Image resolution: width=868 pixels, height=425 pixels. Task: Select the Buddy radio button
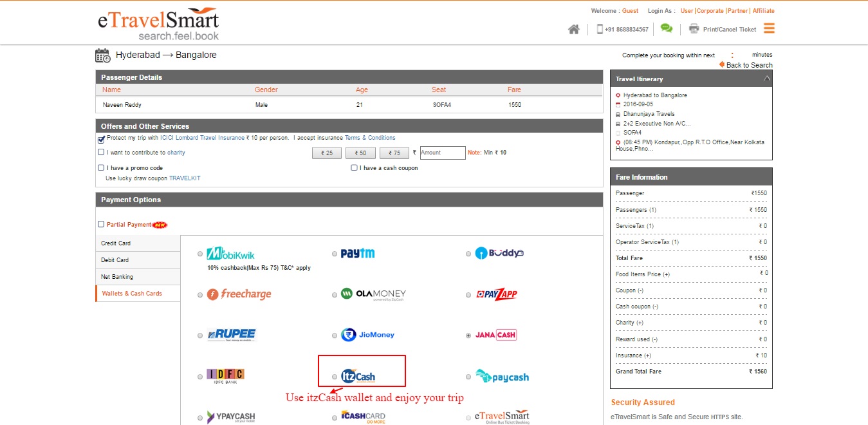point(468,254)
